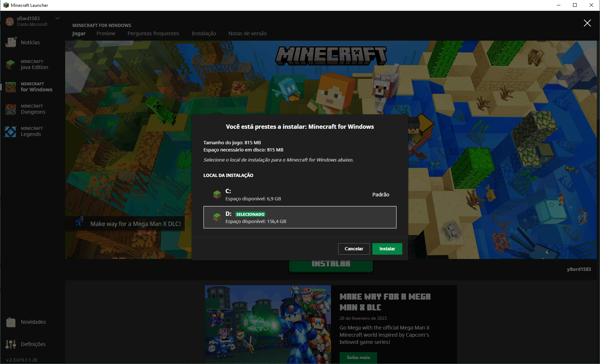Click the Java Edition sidebar label
Screen dimensions: 600x364
pyautogui.click(x=35, y=67)
